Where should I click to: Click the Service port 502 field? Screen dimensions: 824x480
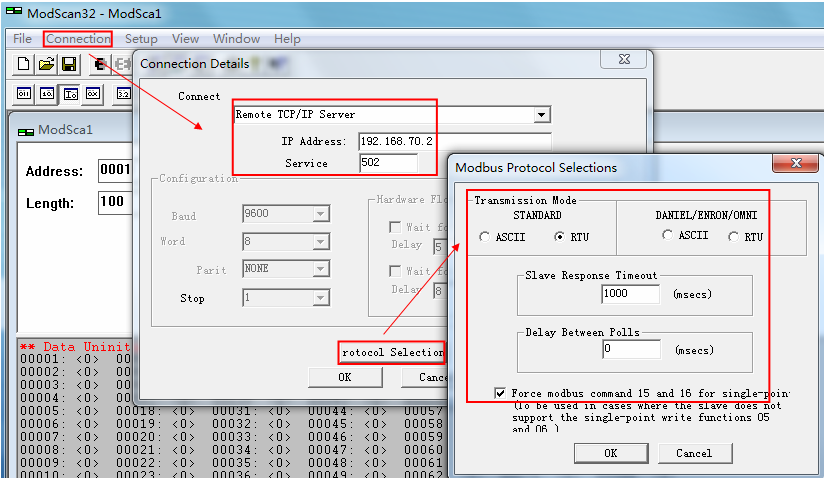(x=388, y=163)
